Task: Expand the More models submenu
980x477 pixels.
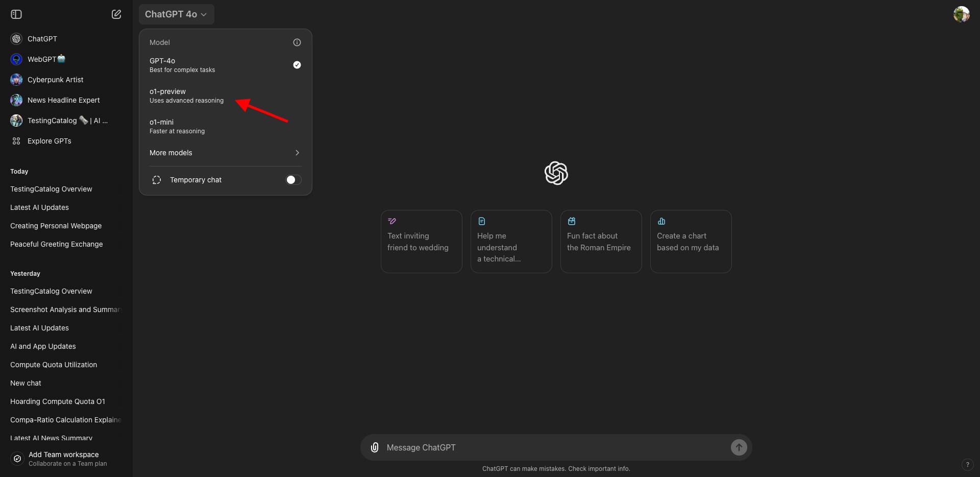Action: (x=225, y=153)
